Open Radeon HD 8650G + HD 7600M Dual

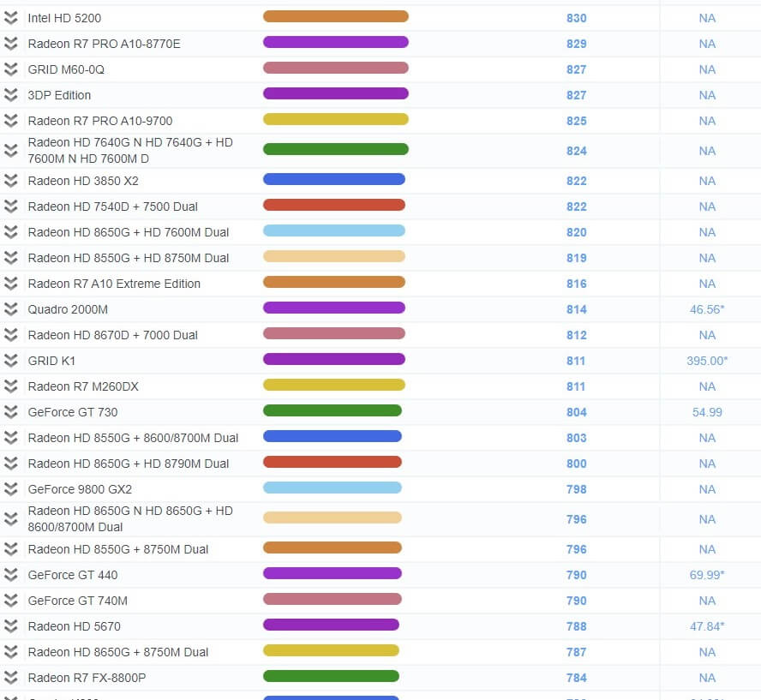129,232
